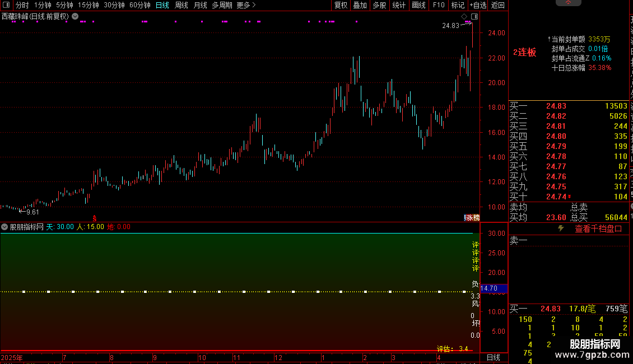Click the down arrow beside 24.74 bid
633x364 pixels.
[570, 197]
